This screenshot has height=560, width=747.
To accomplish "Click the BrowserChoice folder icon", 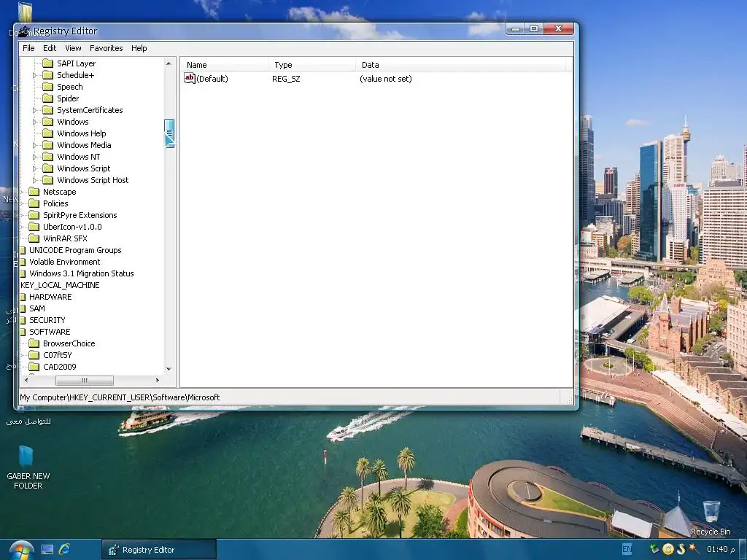I will click(x=34, y=343).
